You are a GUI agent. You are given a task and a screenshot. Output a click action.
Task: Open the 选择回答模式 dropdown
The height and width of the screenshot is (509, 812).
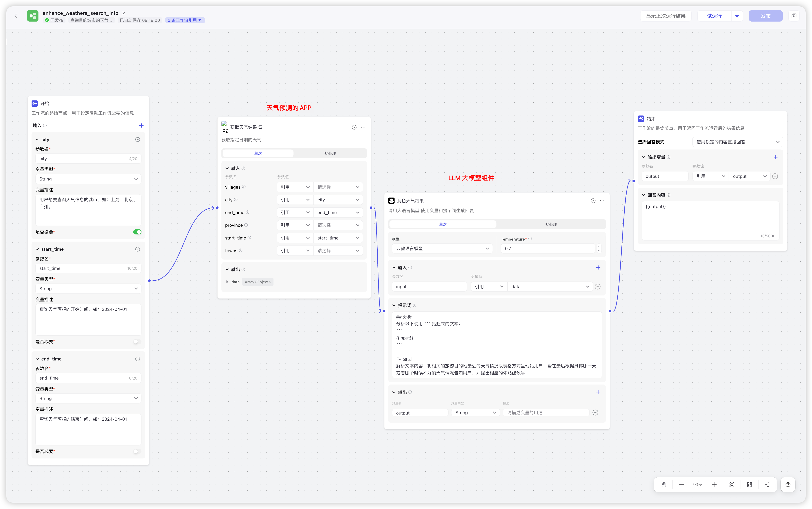click(x=737, y=142)
